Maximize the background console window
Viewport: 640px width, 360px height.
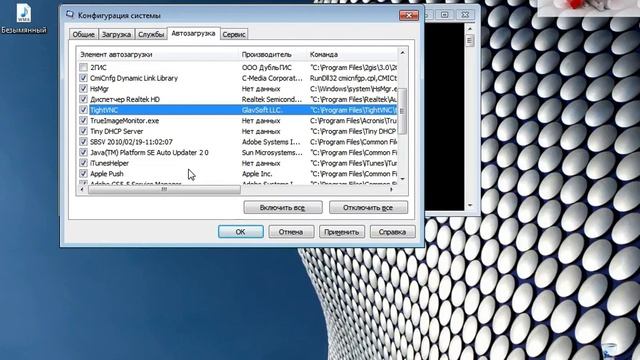[444, 15]
